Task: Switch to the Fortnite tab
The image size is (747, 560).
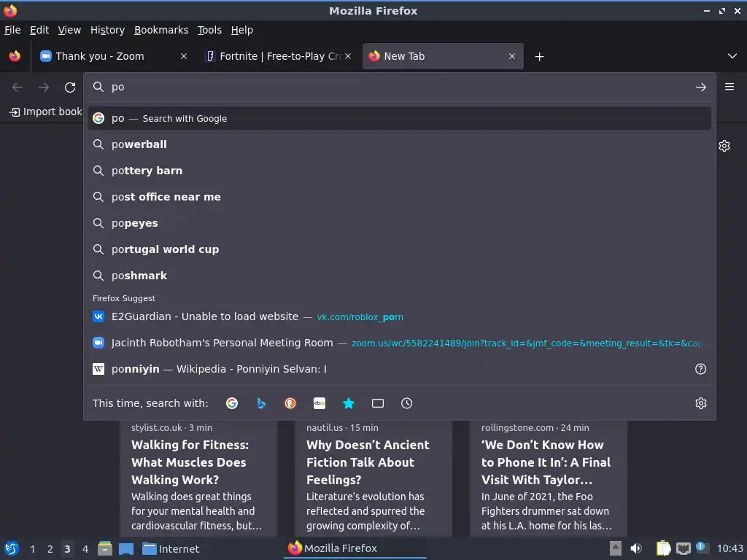Action: coord(279,56)
